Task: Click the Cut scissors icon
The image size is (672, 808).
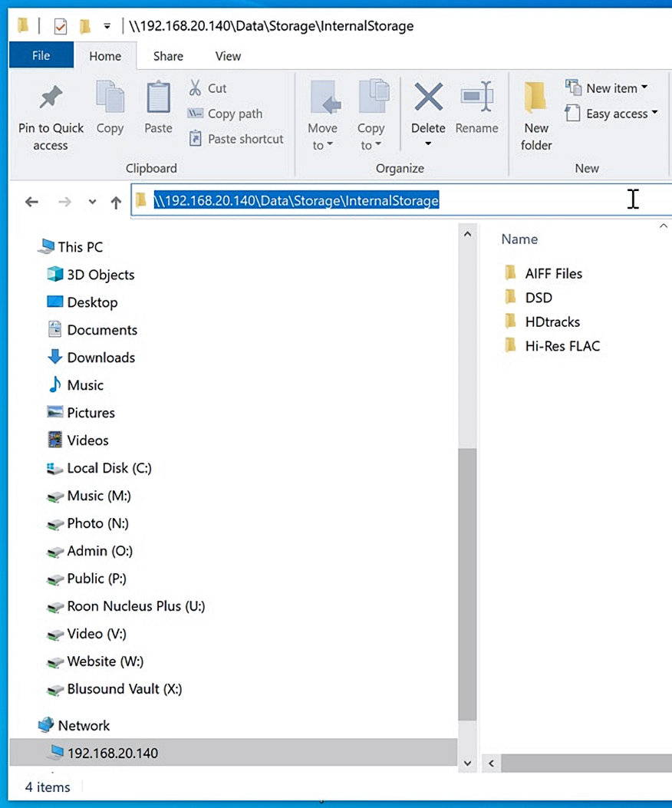Action: (195, 88)
